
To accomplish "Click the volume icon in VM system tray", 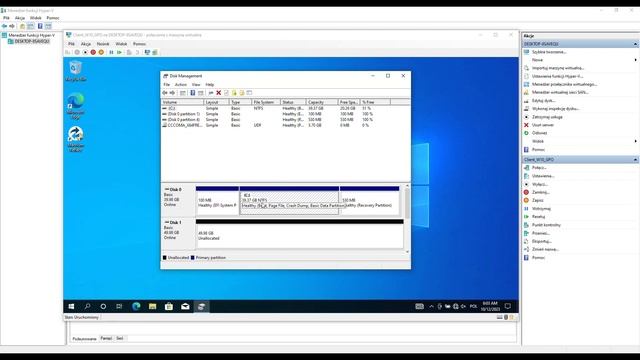I will click(463, 306).
